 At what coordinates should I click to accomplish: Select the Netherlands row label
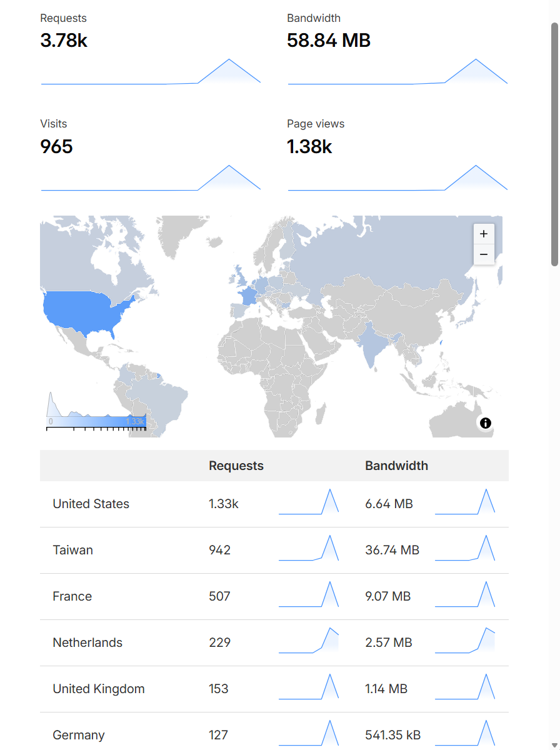pyautogui.click(x=87, y=642)
